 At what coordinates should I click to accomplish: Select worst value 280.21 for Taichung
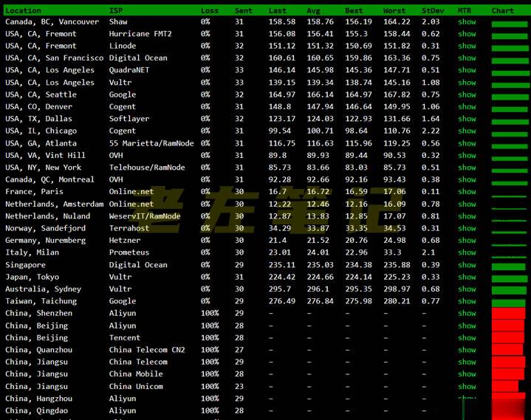click(397, 301)
